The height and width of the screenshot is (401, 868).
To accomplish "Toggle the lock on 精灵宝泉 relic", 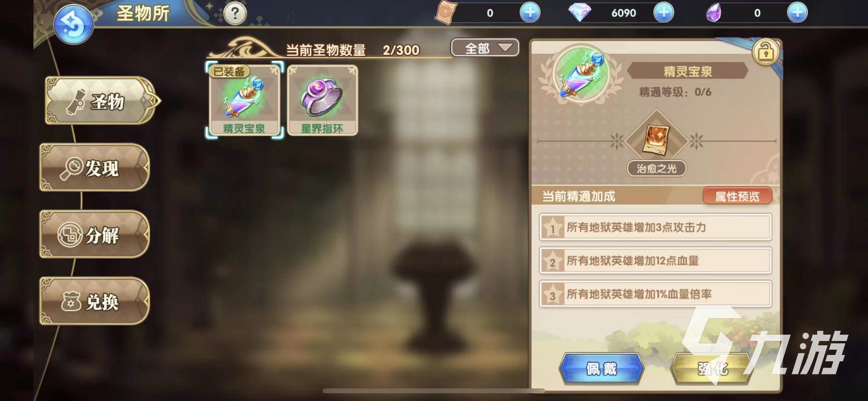I will tap(766, 51).
